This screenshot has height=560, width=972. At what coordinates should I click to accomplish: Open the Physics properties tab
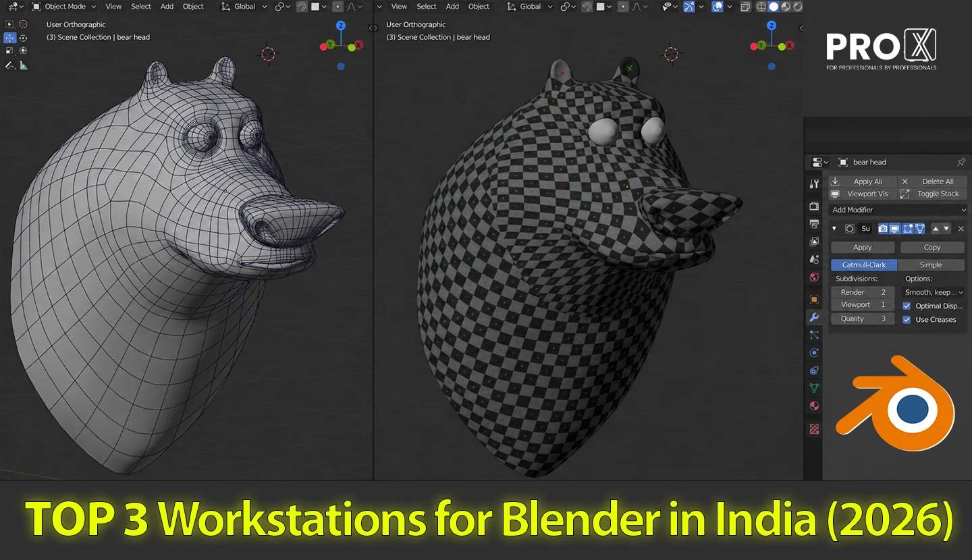pos(814,353)
